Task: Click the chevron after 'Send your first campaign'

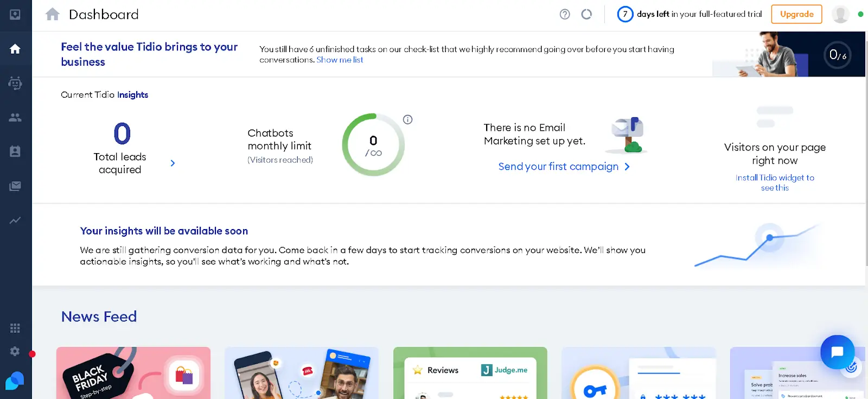Action: [627, 167]
